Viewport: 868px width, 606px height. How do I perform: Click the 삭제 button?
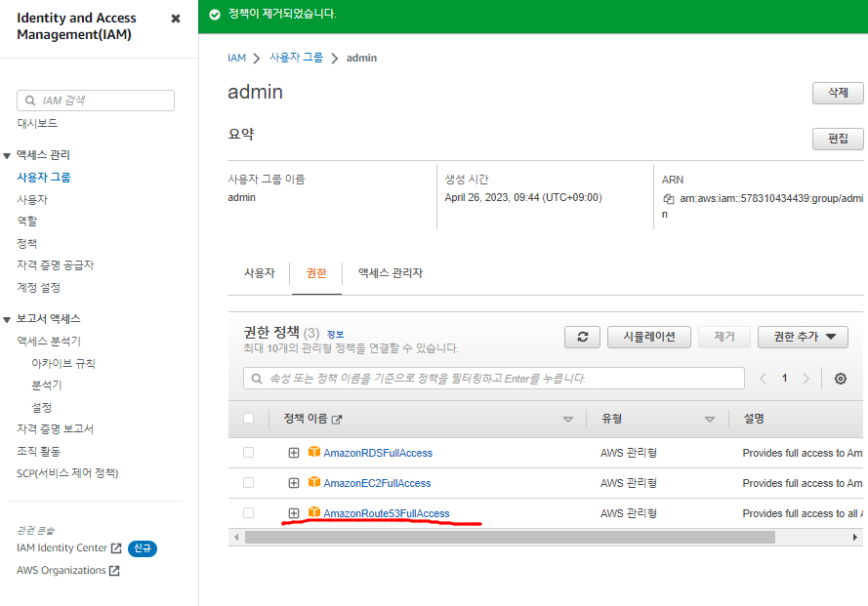click(x=838, y=93)
